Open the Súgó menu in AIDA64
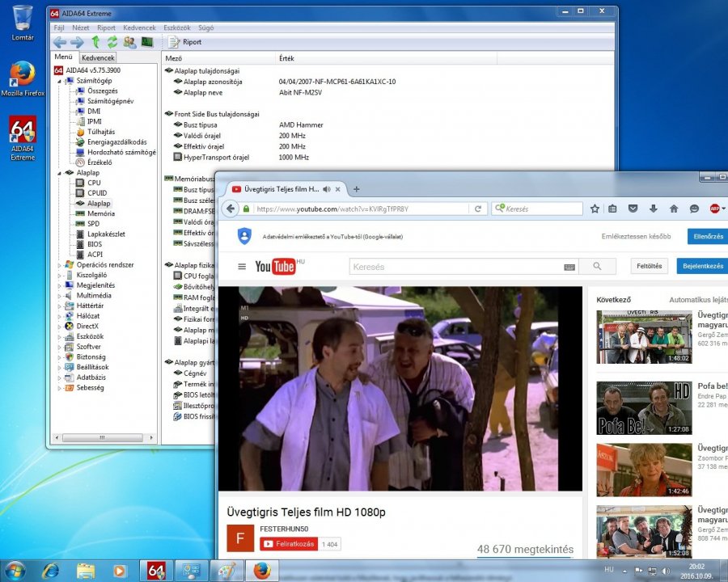 tap(205, 27)
